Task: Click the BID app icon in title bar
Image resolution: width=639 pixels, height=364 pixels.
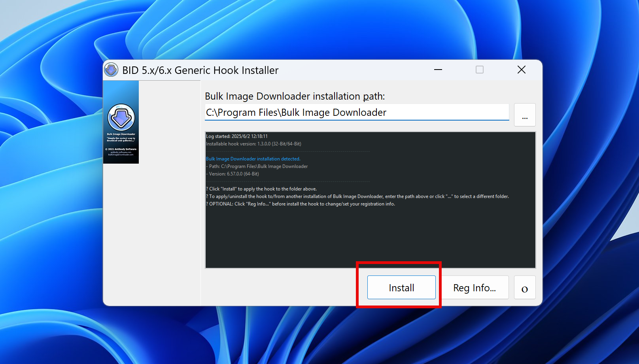Action: 111,70
